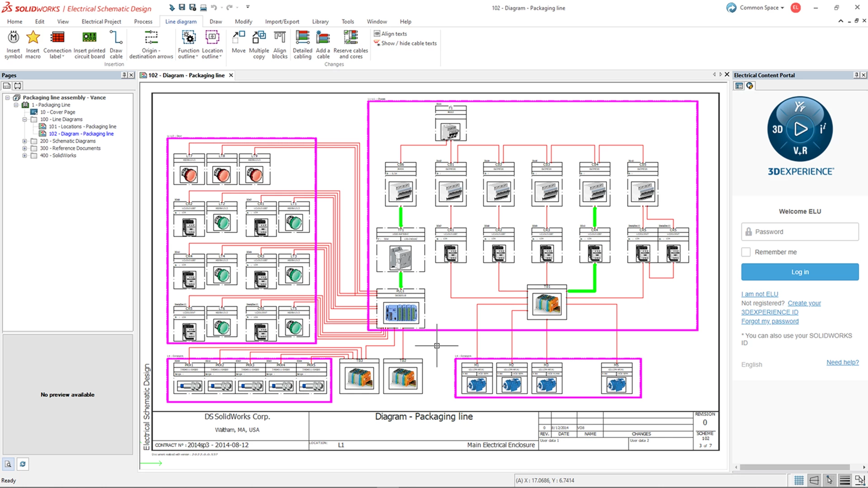Click the Multiple copy tool
The image size is (868, 488).
point(259,44)
